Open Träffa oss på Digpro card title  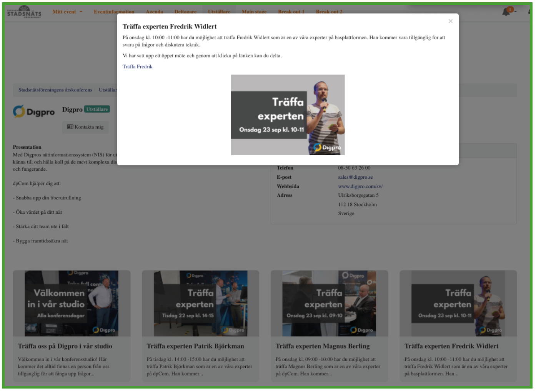[x=65, y=346]
